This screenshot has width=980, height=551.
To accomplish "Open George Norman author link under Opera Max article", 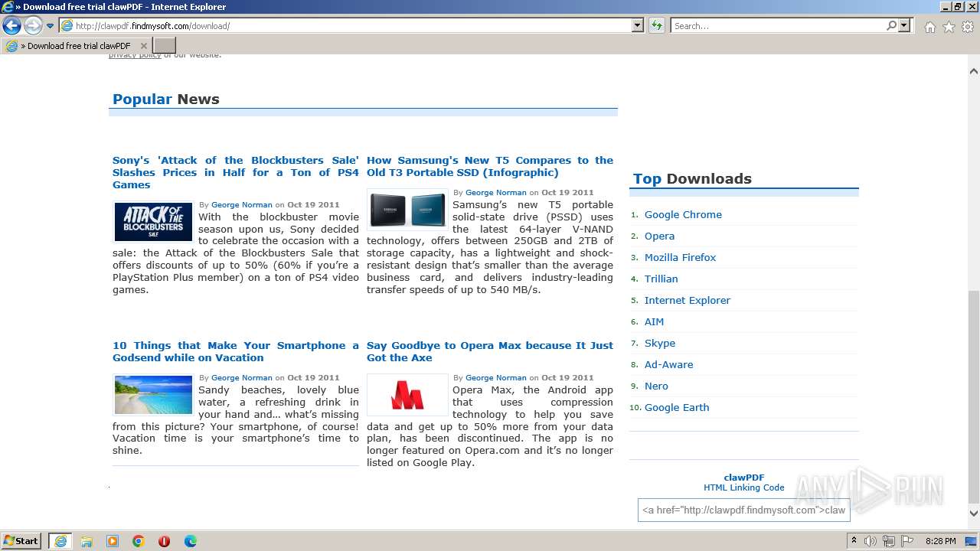I will [x=496, y=378].
